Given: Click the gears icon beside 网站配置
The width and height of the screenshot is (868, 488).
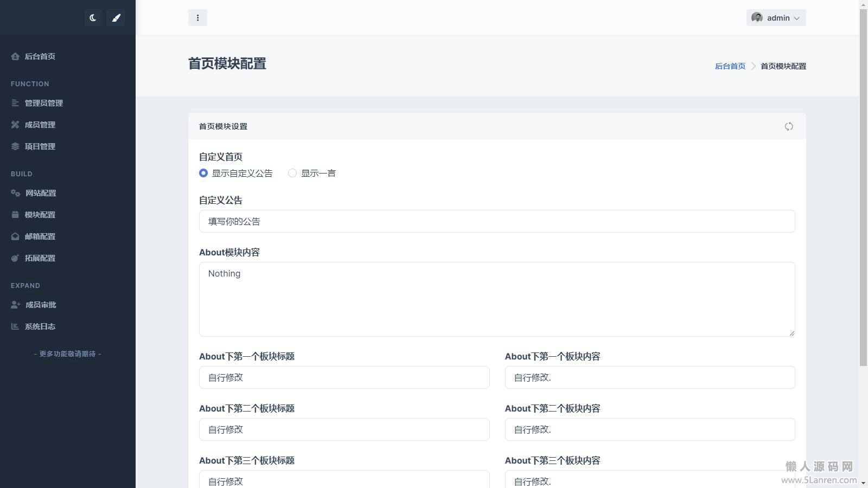Looking at the screenshot, I should 15,193.
